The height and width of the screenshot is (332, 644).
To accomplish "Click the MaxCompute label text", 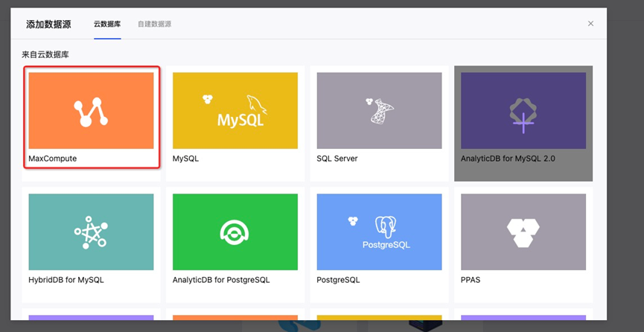I will coord(53,159).
